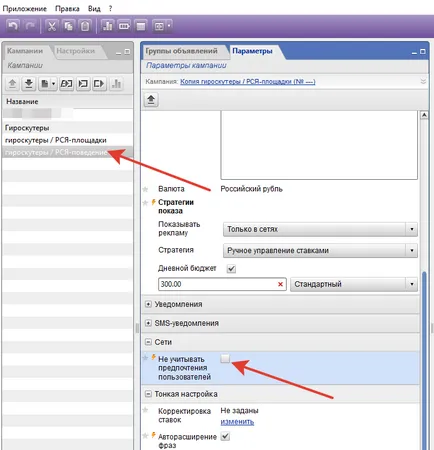Open statistics via the bar chart icon in the purple toolbar
The width and height of the screenshot is (434, 450).
point(107,26)
